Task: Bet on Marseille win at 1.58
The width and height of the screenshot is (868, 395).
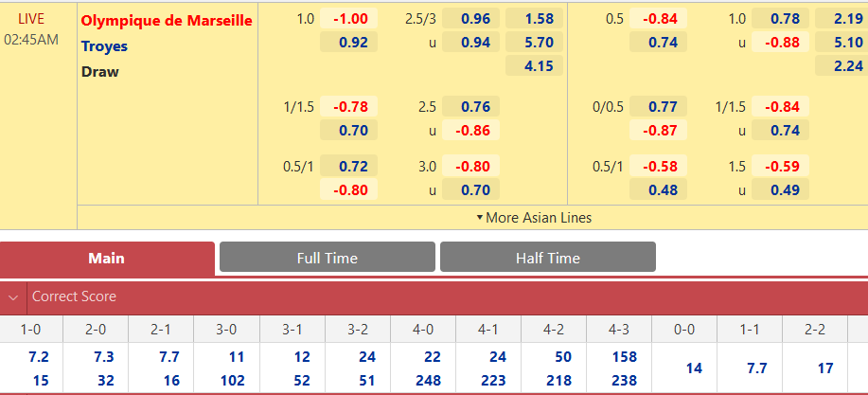Action: pyautogui.click(x=534, y=18)
